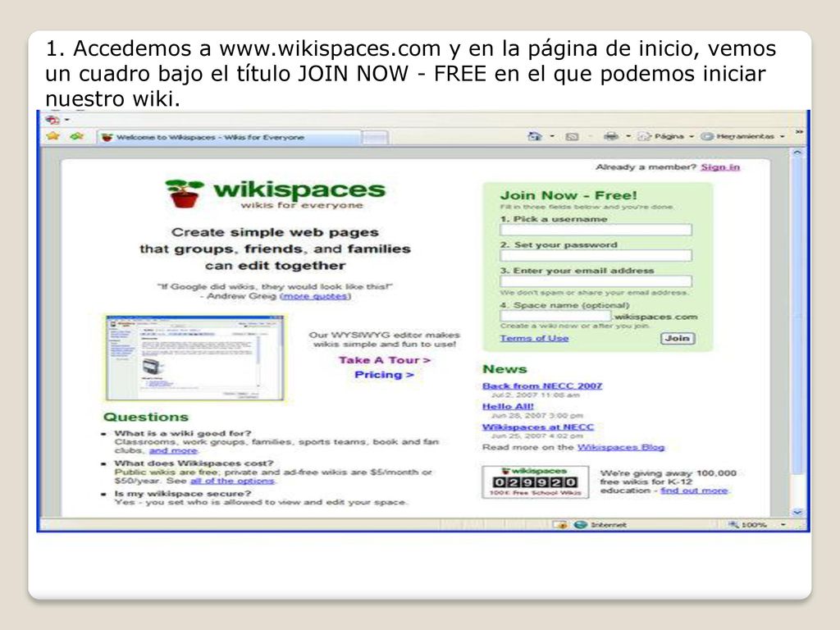The height and width of the screenshot is (630, 840).
Task: Click the News heading
Action: [504, 368]
